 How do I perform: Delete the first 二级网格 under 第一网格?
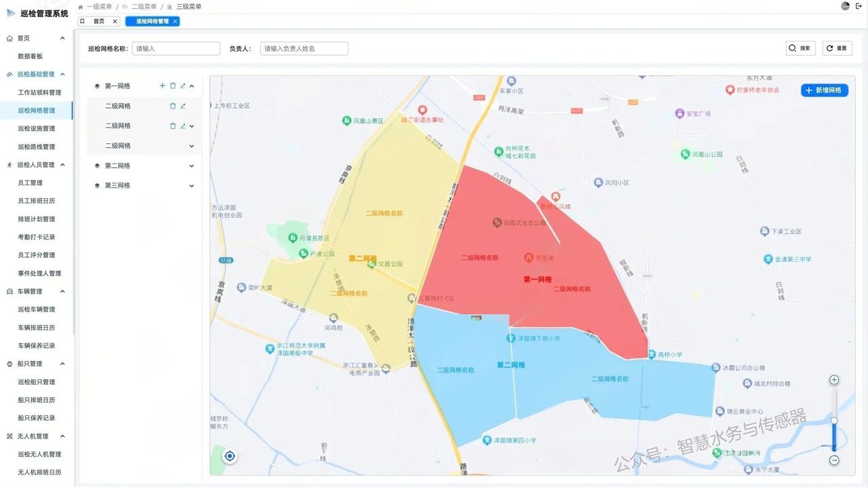click(x=173, y=106)
